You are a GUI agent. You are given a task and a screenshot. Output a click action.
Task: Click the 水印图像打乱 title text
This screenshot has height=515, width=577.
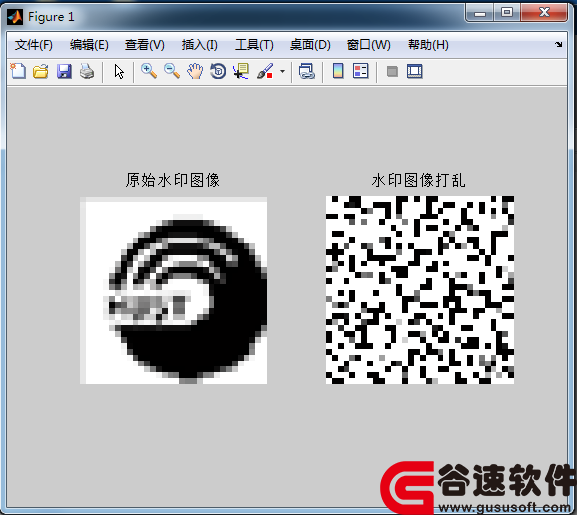(x=418, y=180)
